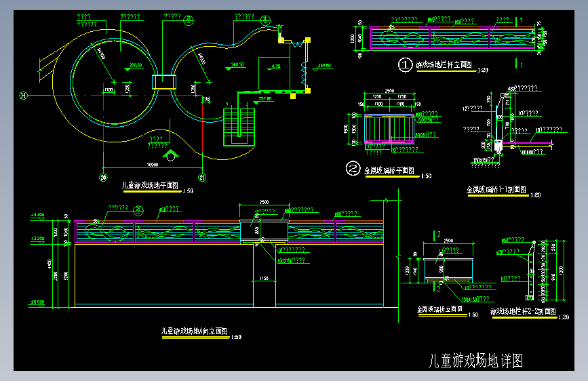Screen dimensions: 588x381
Task: Select the 4400 vertical dimension
Action: point(50,264)
